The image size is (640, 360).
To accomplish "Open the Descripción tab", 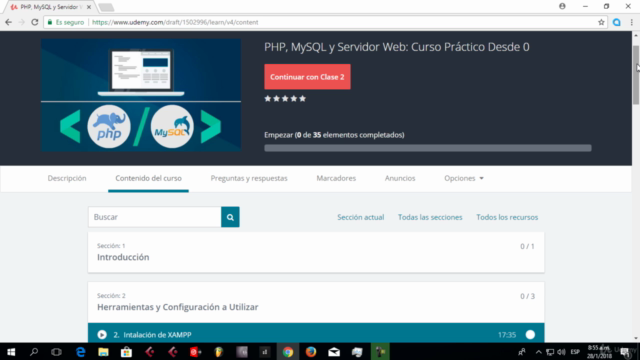I will click(67, 178).
